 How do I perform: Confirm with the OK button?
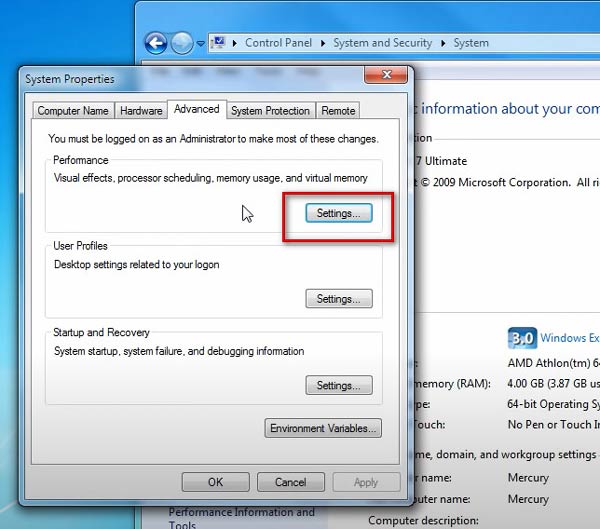click(215, 482)
